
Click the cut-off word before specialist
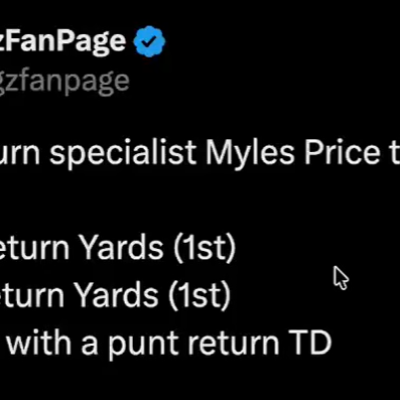[20, 154]
